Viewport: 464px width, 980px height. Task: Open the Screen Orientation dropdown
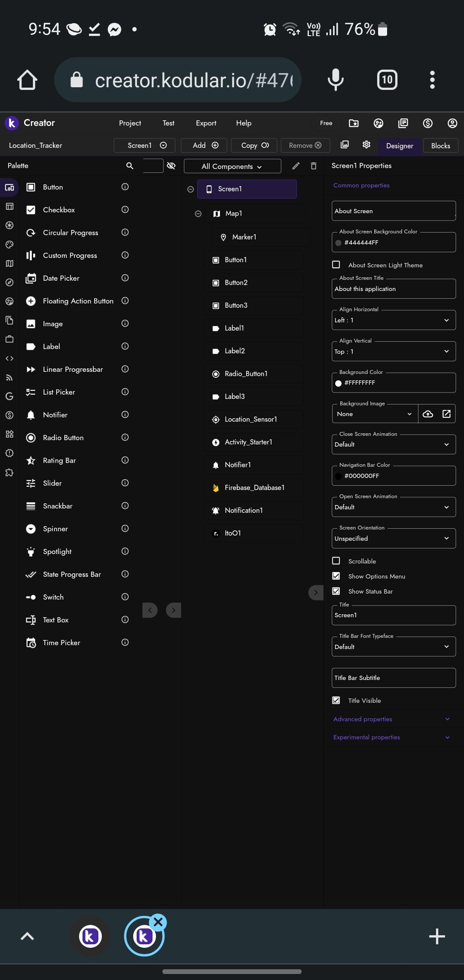[393, 538]
